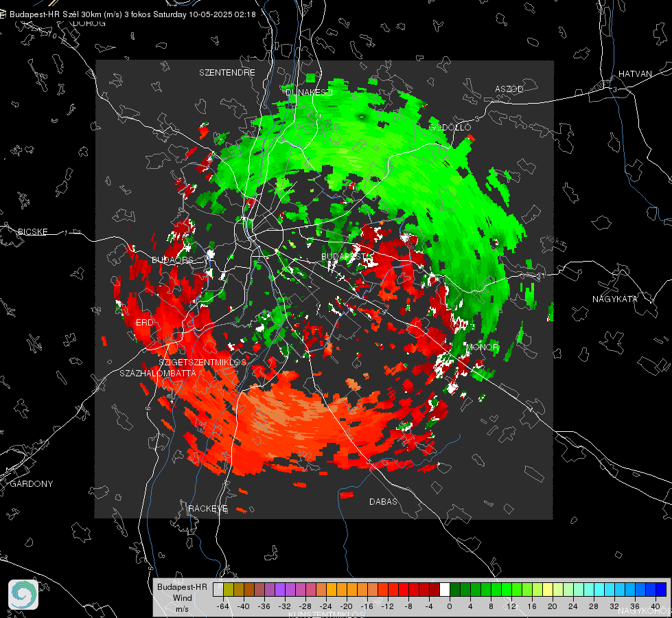Select the MONOR label
This screenshot has width=672, height=618.
click(482, 347)
